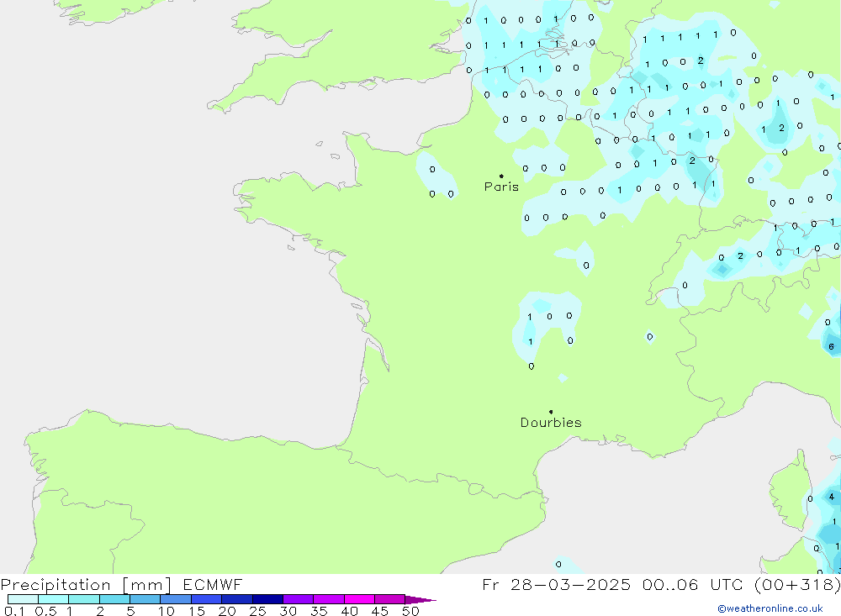Open the weatheronline.co.uk copyright link
The height and width of the screenshot is (616, 841).
(x=770, y=608)
